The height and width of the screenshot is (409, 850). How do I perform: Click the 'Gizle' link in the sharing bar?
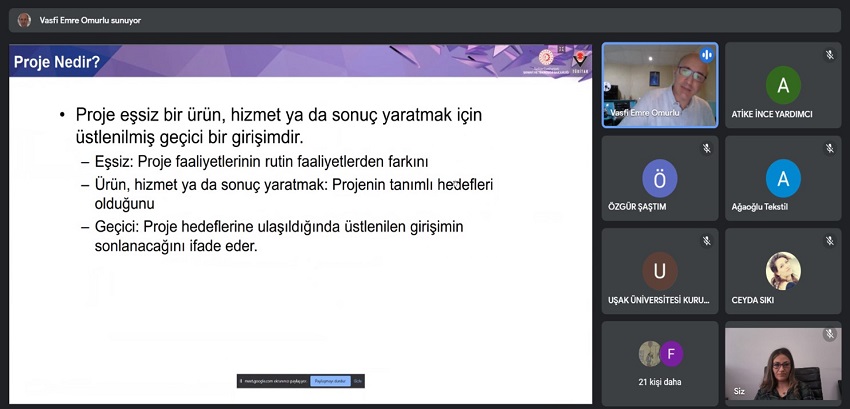(x=358, y=381)
